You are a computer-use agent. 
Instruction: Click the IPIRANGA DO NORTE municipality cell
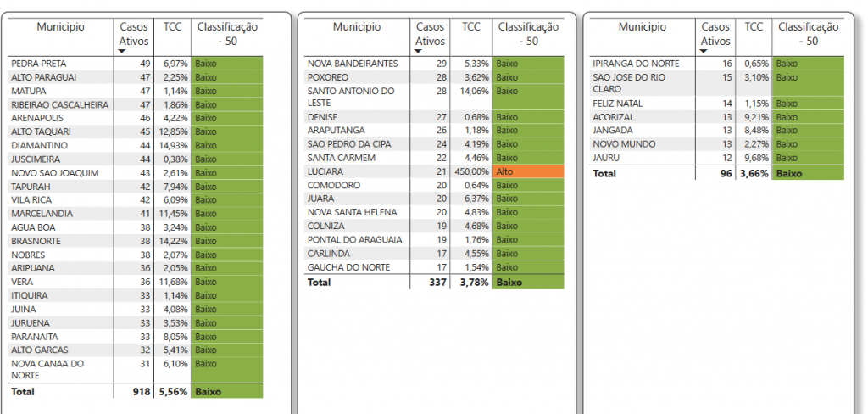click(636, 64)
